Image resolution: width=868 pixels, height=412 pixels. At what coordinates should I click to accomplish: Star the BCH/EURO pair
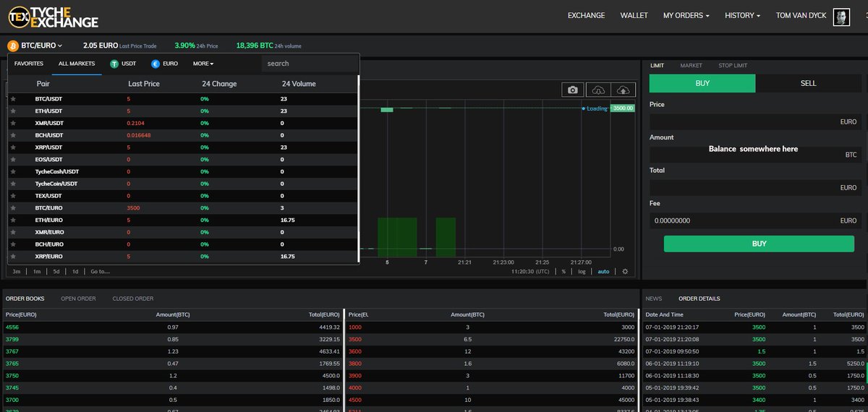click(13, 244)
